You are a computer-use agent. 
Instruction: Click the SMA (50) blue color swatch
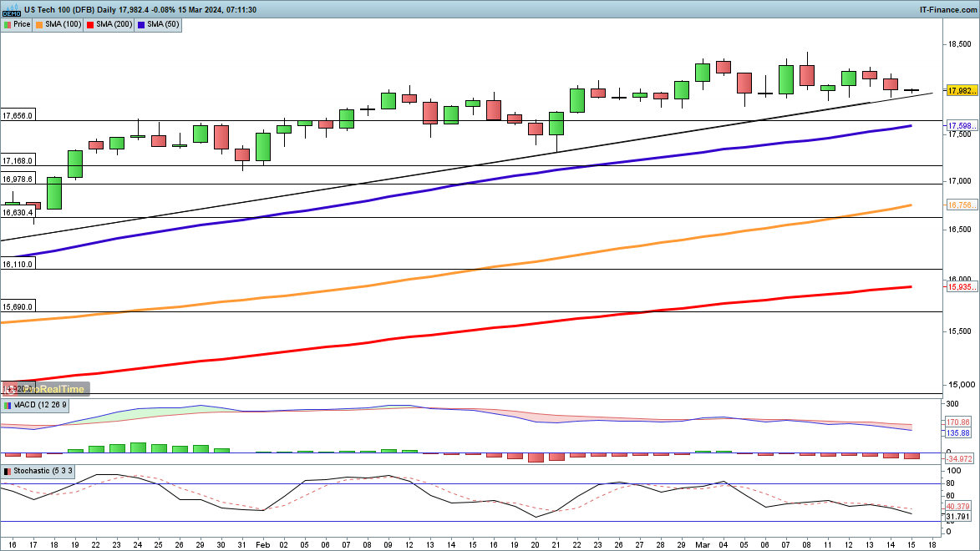pos(142,24)
